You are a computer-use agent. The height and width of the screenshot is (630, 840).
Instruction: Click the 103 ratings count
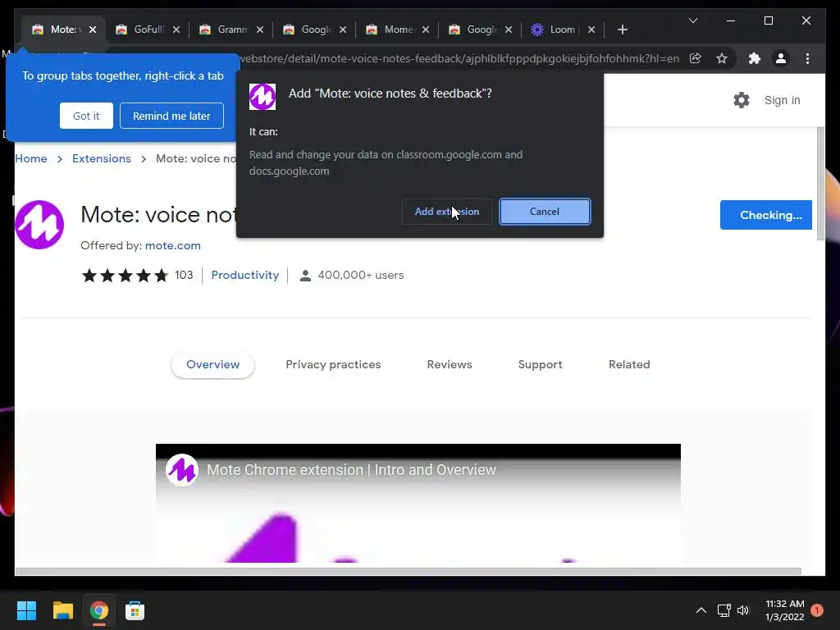point(184,275)
